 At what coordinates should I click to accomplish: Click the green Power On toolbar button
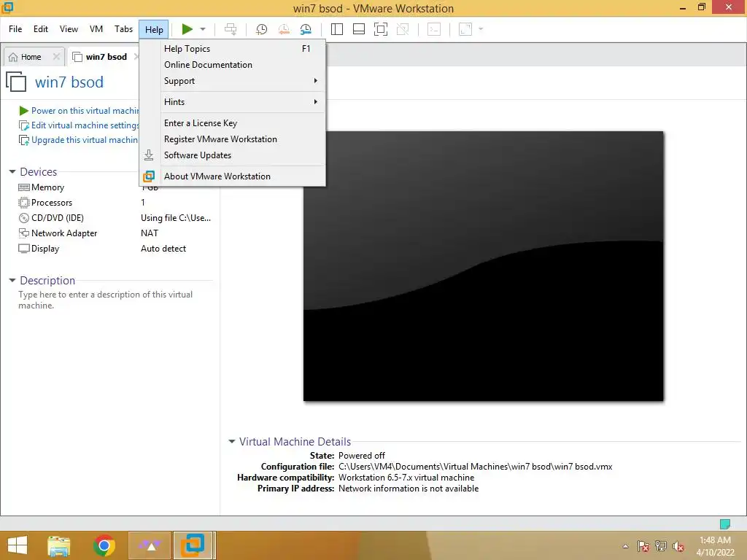coord(187,29)
